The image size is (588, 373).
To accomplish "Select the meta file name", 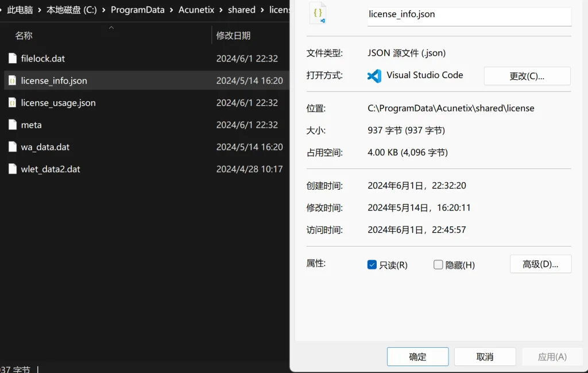I will pos(31,125).
